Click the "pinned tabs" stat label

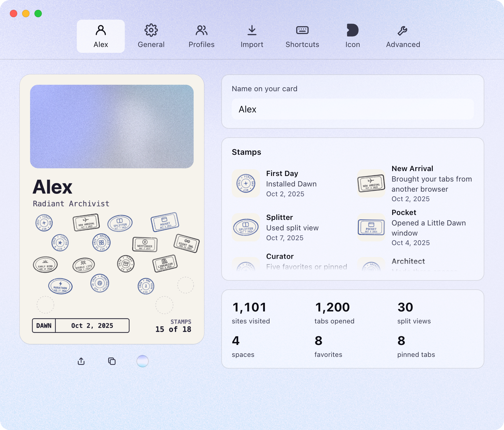[416, 354]
